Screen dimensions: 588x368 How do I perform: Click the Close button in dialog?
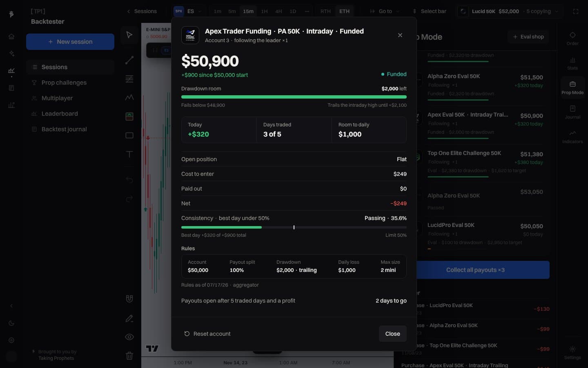click(392, 334)
